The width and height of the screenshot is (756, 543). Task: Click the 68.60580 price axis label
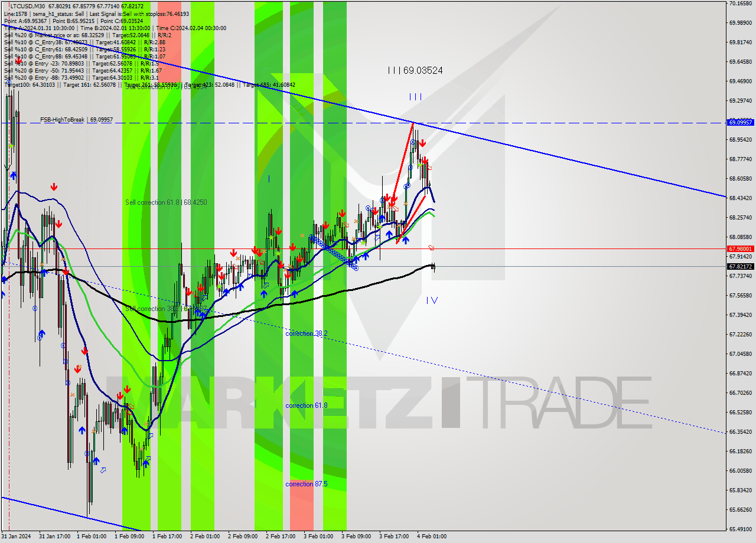click(x=741, y=179)
